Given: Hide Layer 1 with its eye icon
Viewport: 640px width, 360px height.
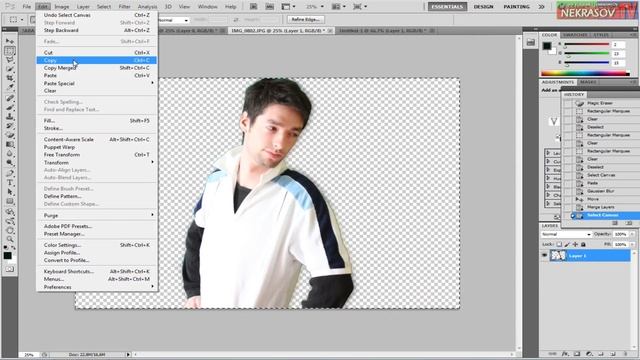Looking at the screenshot, I should [x=544, y=256].
